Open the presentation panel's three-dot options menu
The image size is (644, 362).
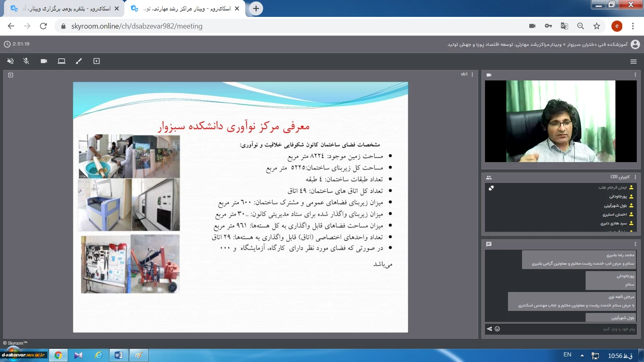[472, 74]
